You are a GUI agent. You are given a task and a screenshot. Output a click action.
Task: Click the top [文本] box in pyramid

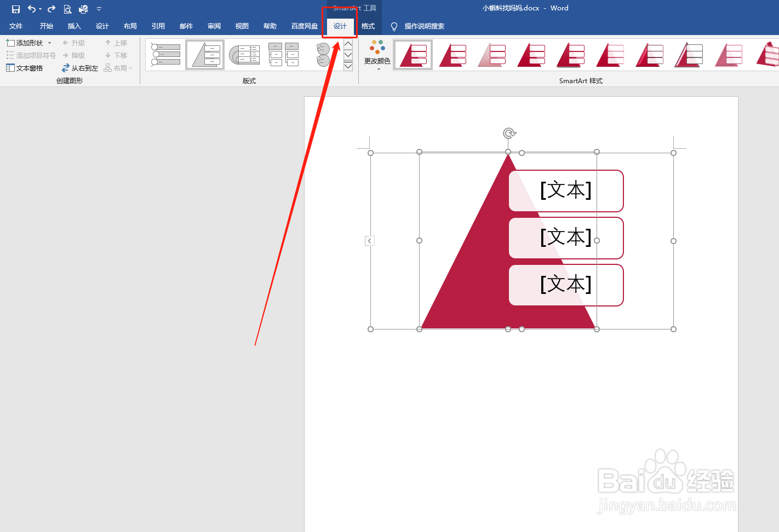tap(566, 190)
